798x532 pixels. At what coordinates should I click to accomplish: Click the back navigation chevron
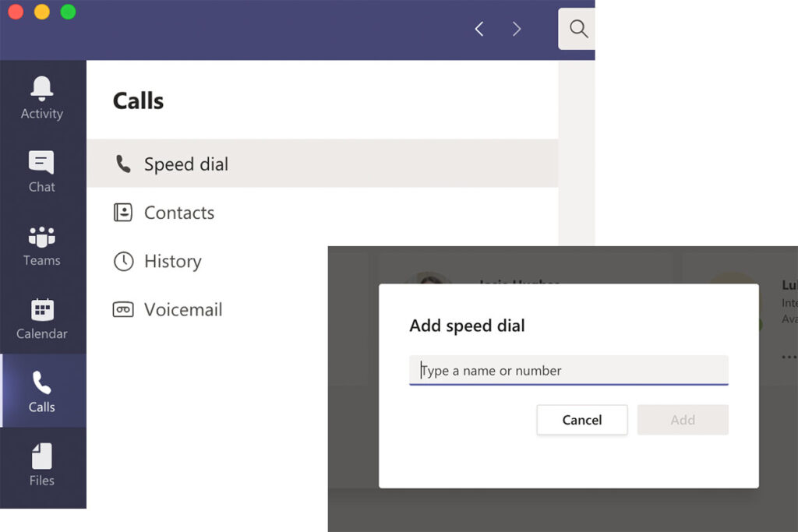point(478,28)
